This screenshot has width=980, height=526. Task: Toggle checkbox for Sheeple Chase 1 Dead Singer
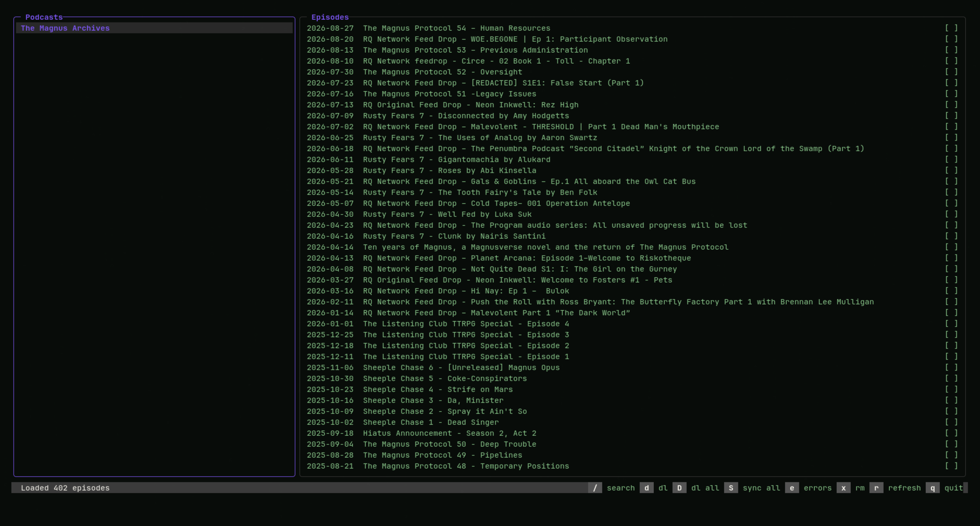tap(951, 422)
